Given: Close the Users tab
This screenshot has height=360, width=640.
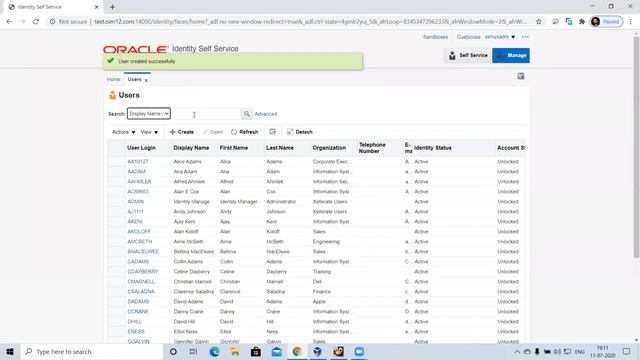Looking at the screenshot, I should (146, 80).
